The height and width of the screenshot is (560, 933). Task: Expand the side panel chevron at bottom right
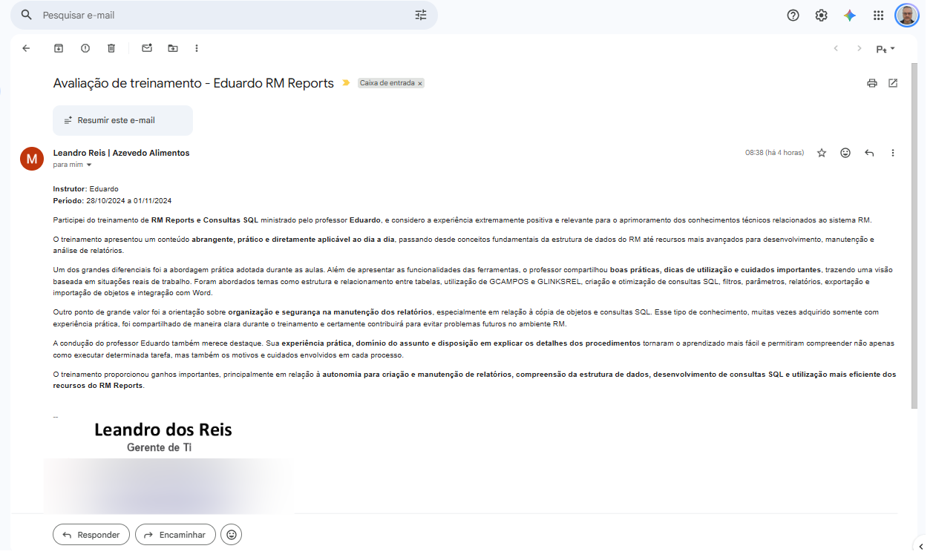pos(921,547)
